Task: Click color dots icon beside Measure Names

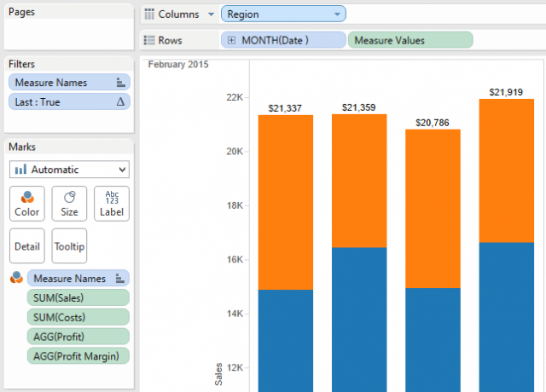Action: click(15, 279)
